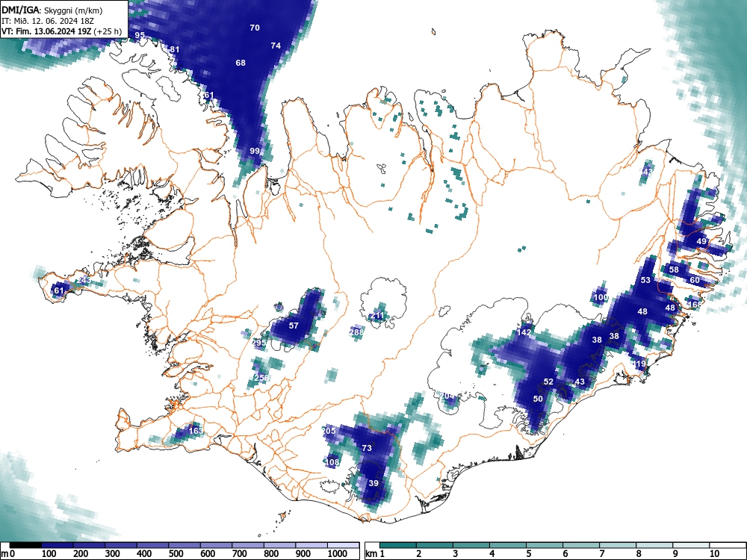Click the visibility value 50 on the map
Image resolution: width=747 pixels, height=560 pixels.
click(x=538, y=399)
